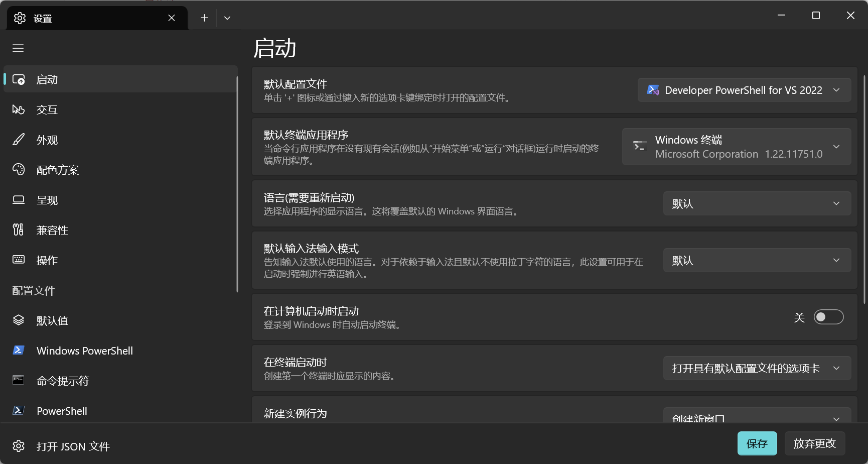
Task: Open the new tab profile dropdown arrow
Action: 227,18
